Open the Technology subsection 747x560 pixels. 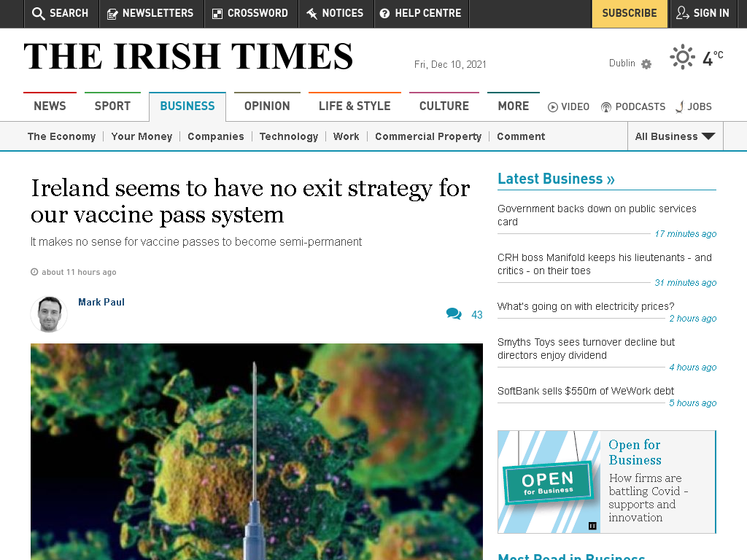tap(289, 136)
